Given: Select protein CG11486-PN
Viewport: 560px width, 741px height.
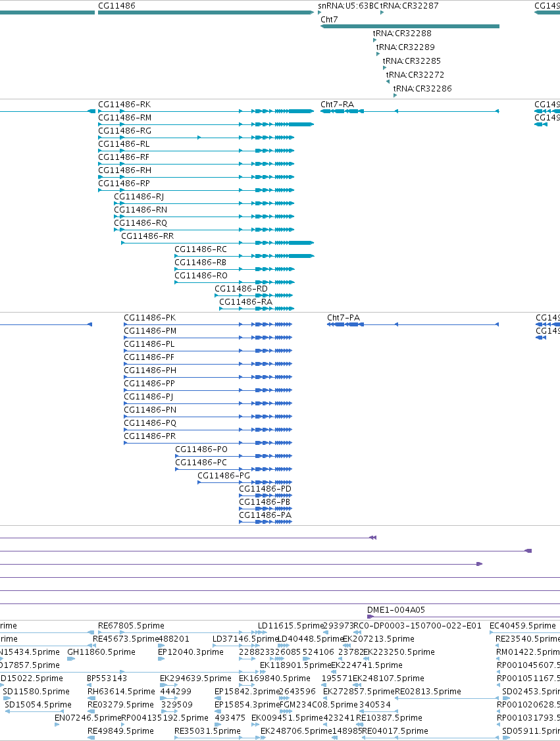Looking at the screenshot, I should click(x=150, y=410).
